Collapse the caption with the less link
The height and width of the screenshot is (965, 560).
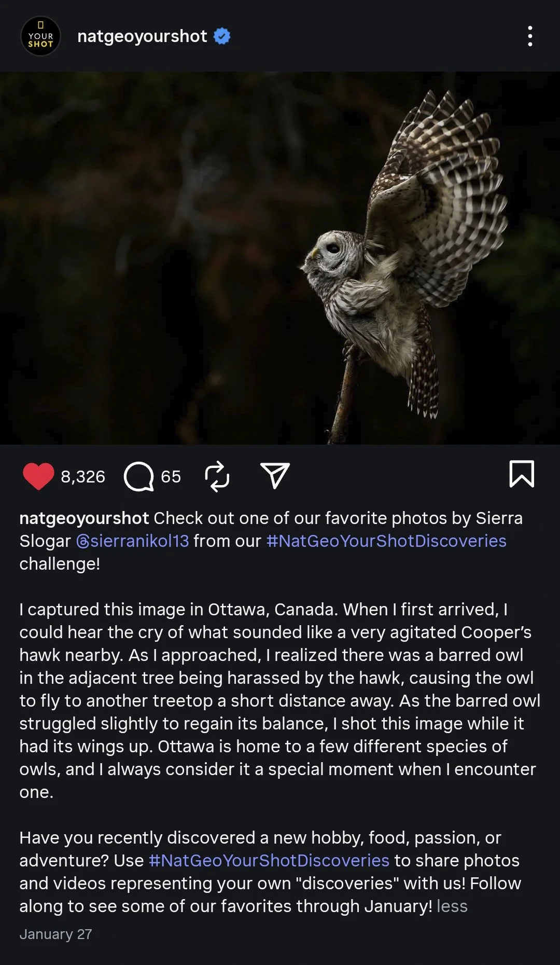coord(452,906)
